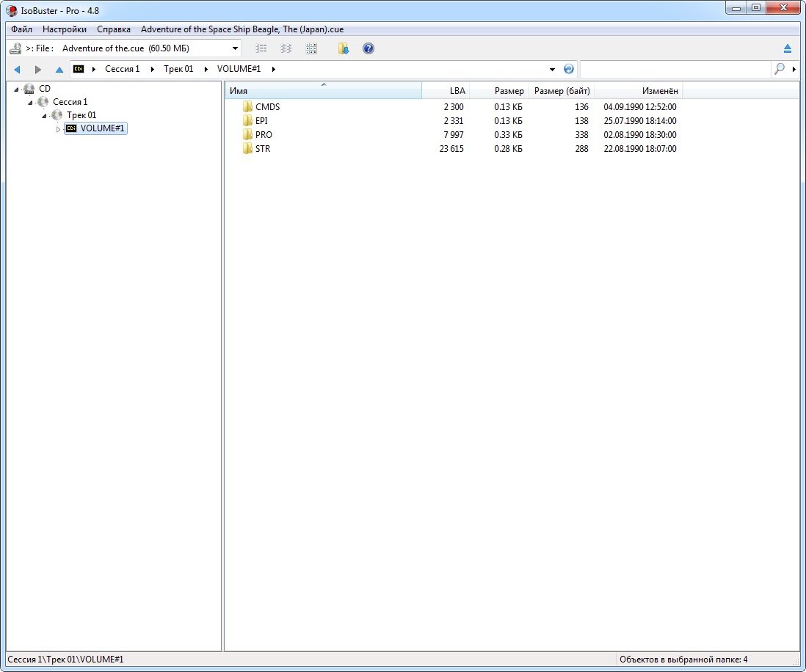Screen dimensions: 806x672
Task: Click the EPI folder name
Action: (x=261, y=121)
